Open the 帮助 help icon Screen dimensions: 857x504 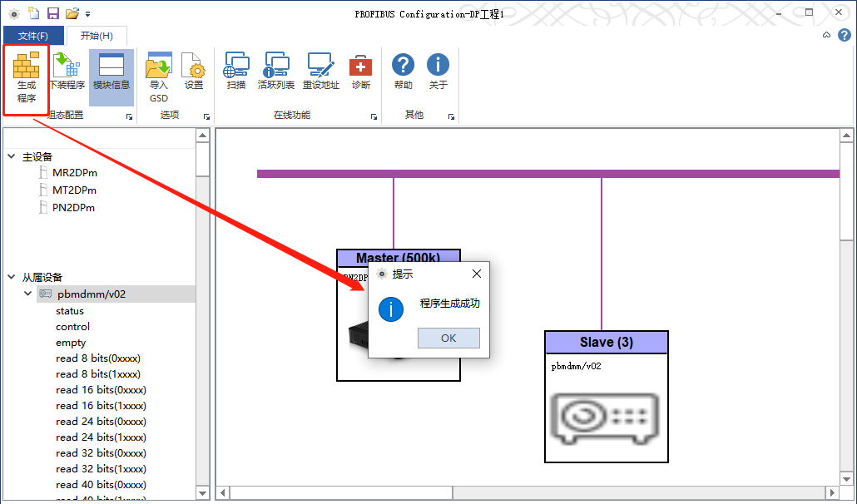(403, 72)
